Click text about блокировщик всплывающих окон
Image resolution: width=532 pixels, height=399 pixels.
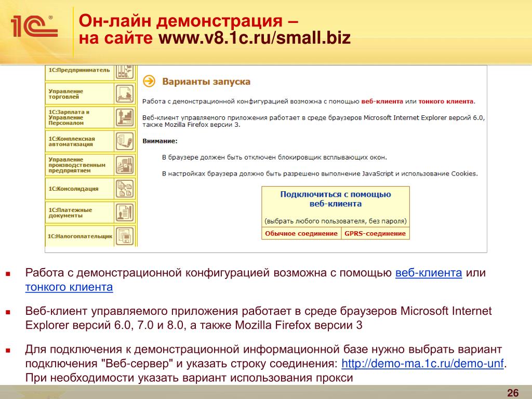pos(274,157)
